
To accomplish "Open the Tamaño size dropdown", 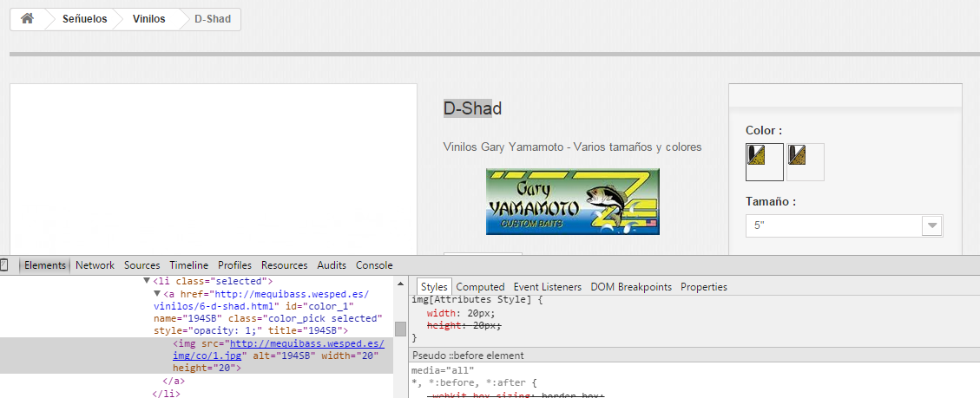I will 845,225.
